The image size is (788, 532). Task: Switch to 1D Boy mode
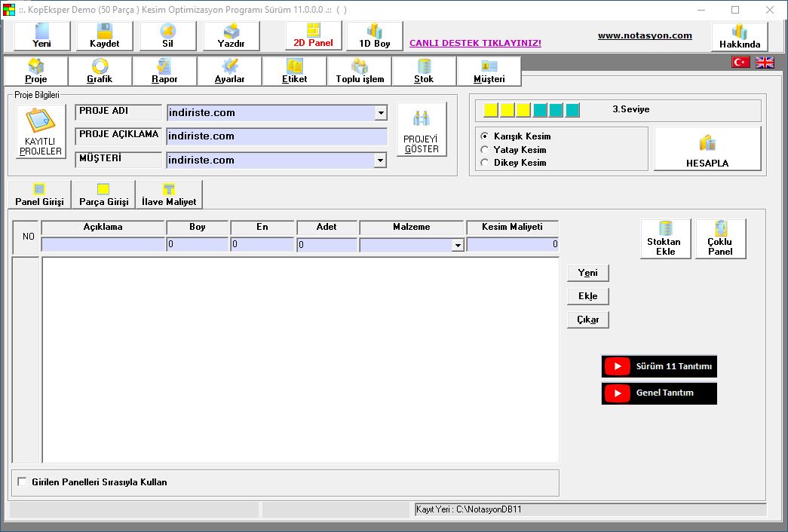point(375,35)
